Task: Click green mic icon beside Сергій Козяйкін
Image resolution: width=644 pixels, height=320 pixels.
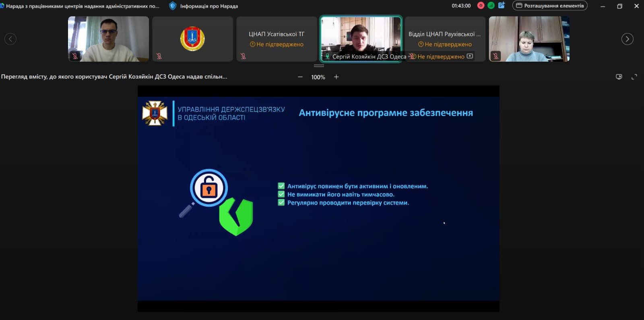Action: (x=327, y=56)
